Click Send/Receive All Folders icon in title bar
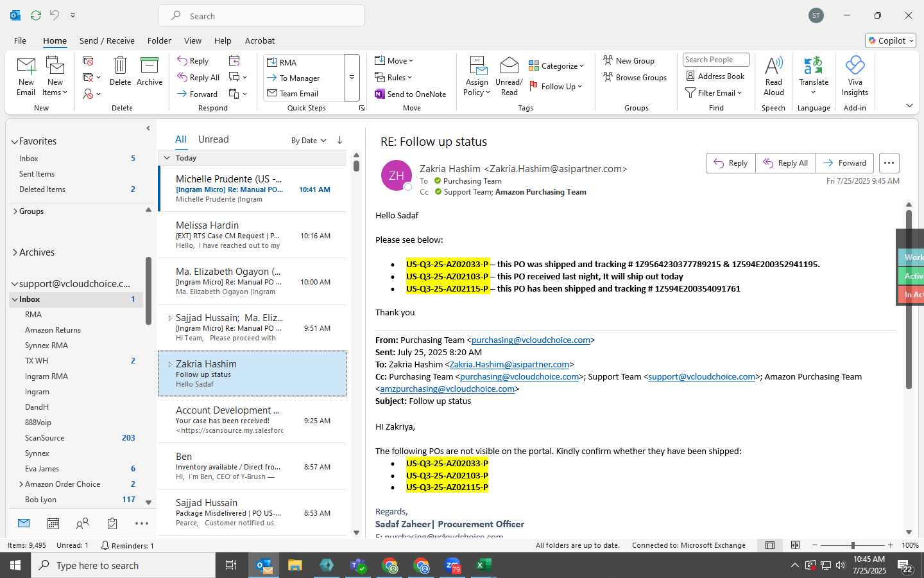This screenshot has height=578, width=924. pyautogui.click(x=36, y=15)
